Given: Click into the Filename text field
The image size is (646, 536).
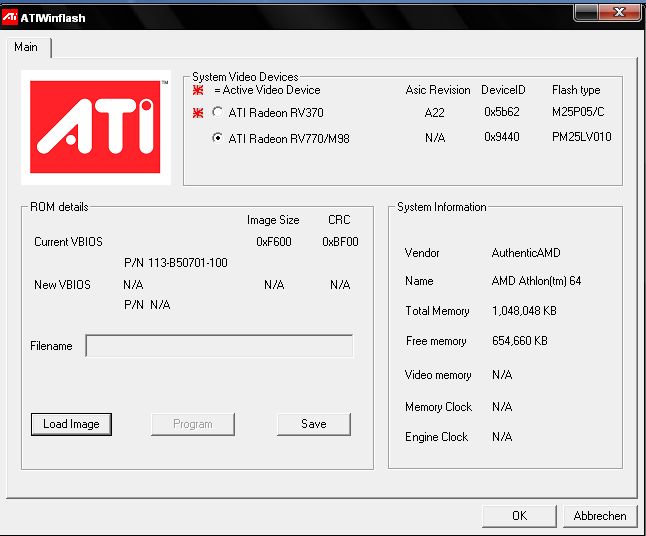Looking at the screenshot, I should 219,346.
